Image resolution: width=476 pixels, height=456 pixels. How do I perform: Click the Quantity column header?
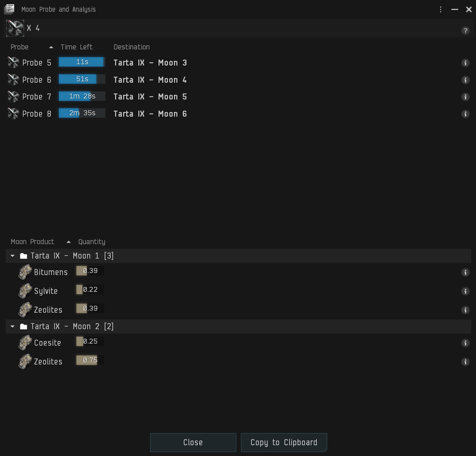pos(92,242)
